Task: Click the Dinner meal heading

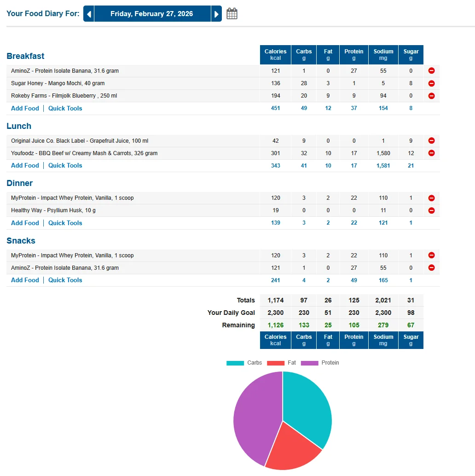Action: [20, 183]
